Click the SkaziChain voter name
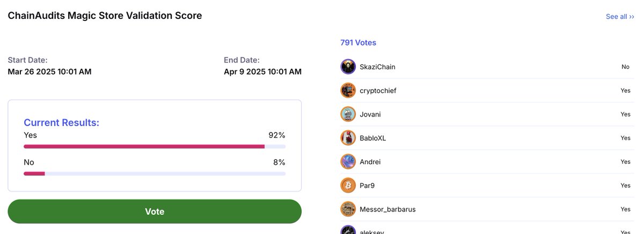Image resolution: width=644 pixels, height=234 pixels. point(377,67)
